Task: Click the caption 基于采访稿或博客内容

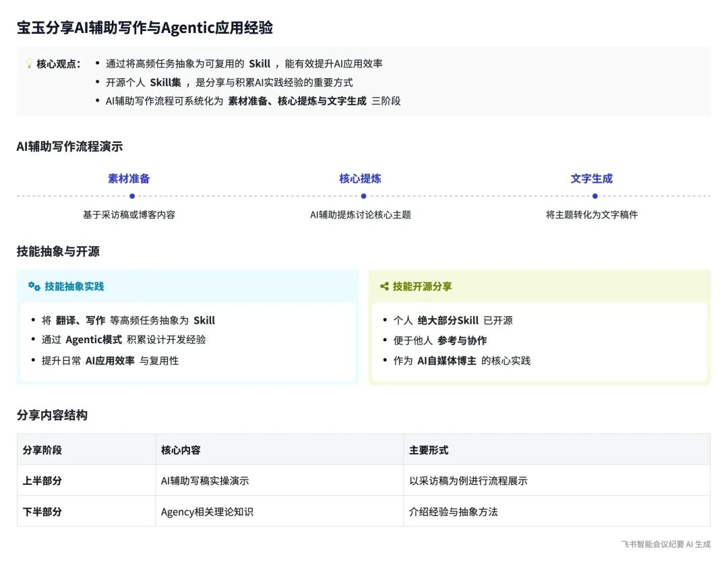Action: pos(129,214)
